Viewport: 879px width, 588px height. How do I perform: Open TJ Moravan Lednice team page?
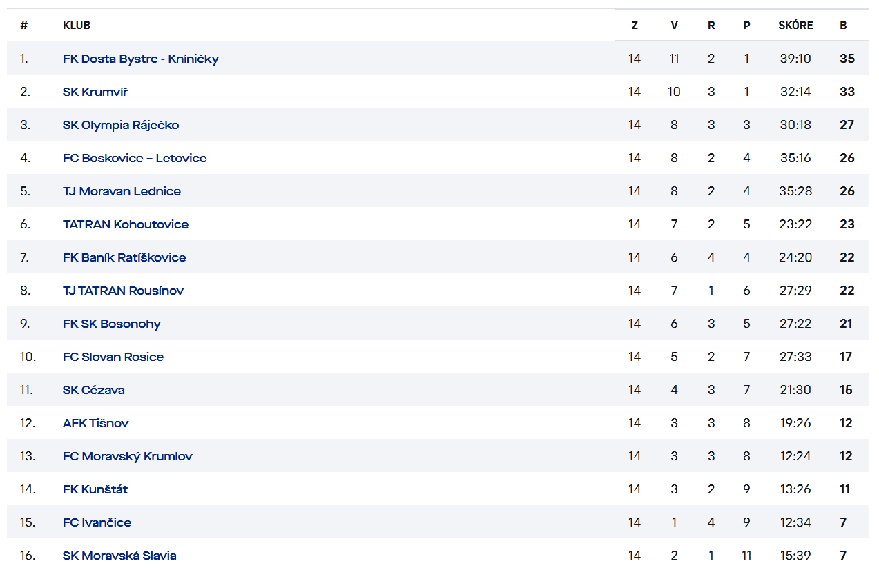122,191
